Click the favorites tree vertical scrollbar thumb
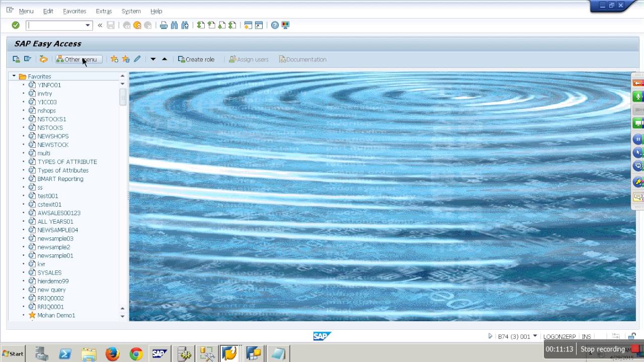Image resolution: width=644 pixels, height=362 pixels. tap(122, 97)
